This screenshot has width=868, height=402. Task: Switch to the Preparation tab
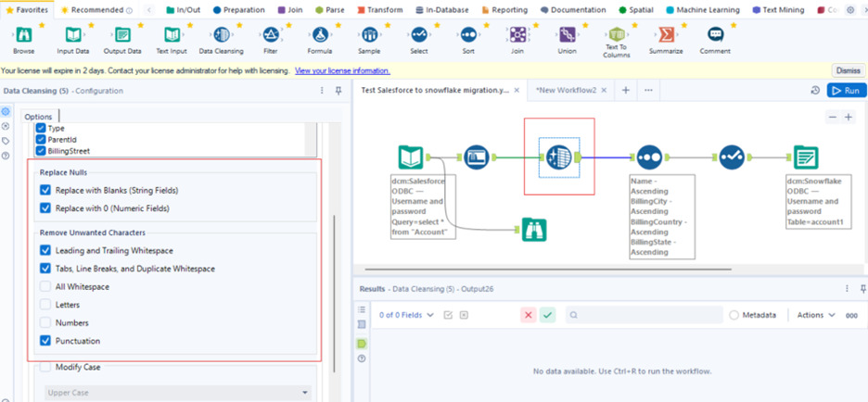(x=237, y=10)
